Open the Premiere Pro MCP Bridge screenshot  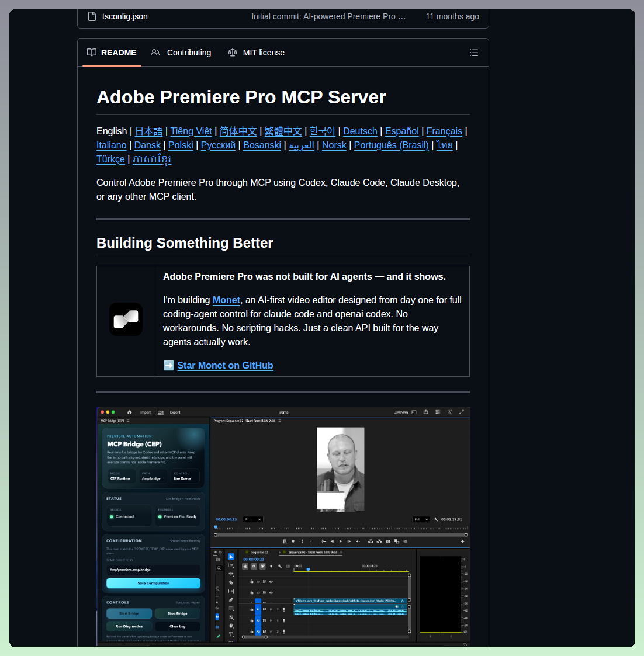(x=283, y=526)
